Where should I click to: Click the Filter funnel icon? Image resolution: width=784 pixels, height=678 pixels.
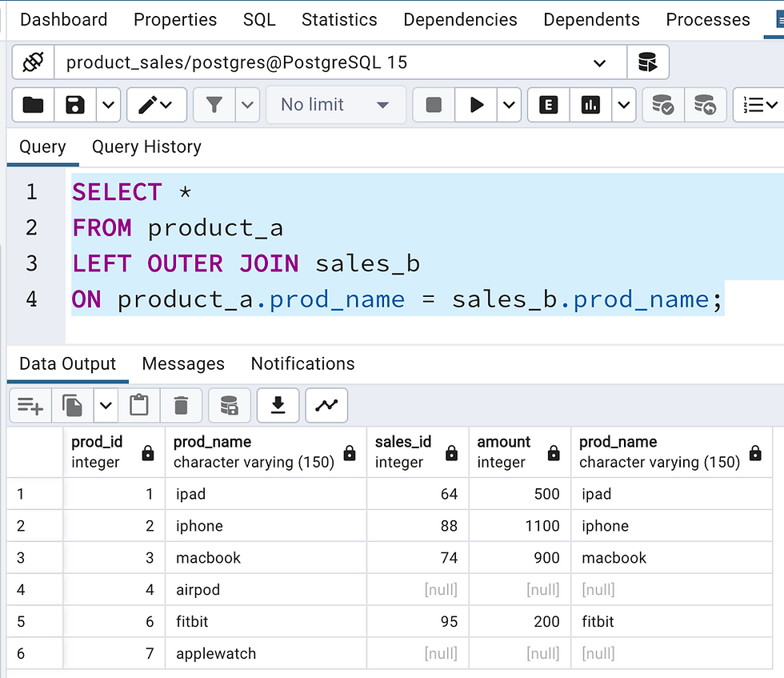pyautogui.click(x=214, y=105)
